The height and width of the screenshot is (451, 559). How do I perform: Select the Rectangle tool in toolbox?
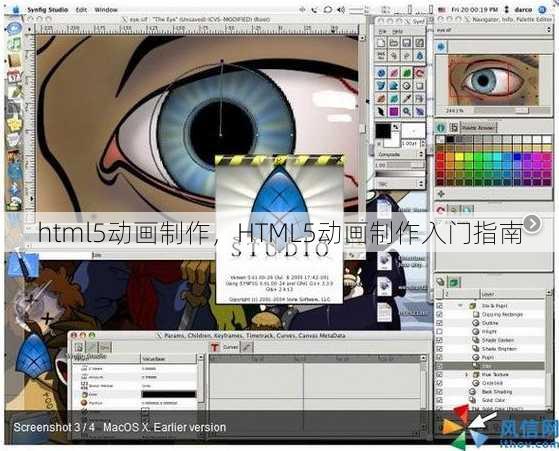tap(419, 86)
